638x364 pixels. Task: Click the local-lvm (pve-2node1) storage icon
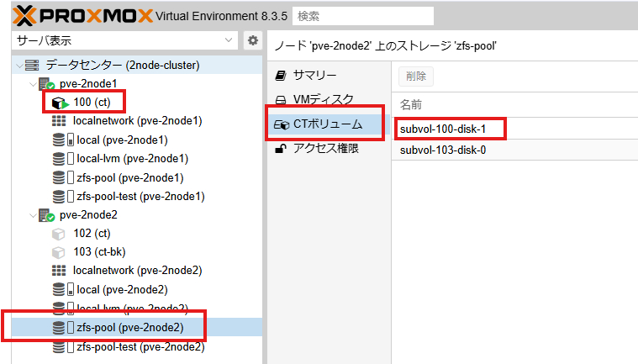[63, 159]
